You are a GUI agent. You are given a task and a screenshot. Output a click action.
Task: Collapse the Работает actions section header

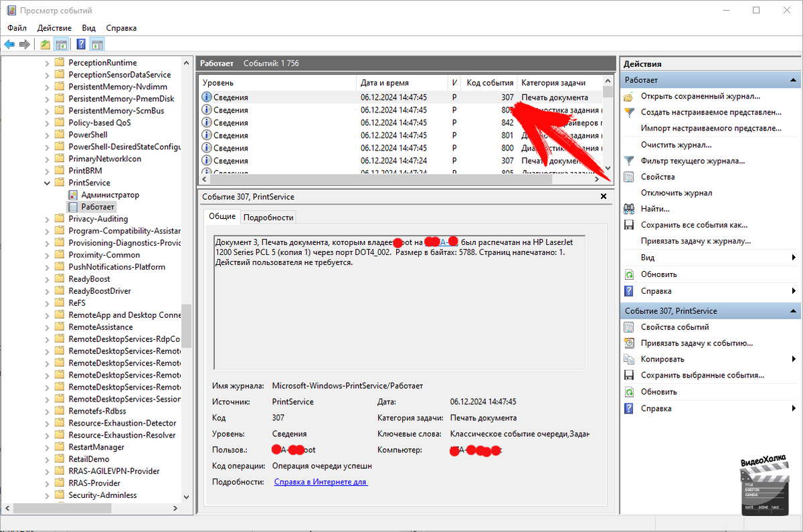pos(793,80)
